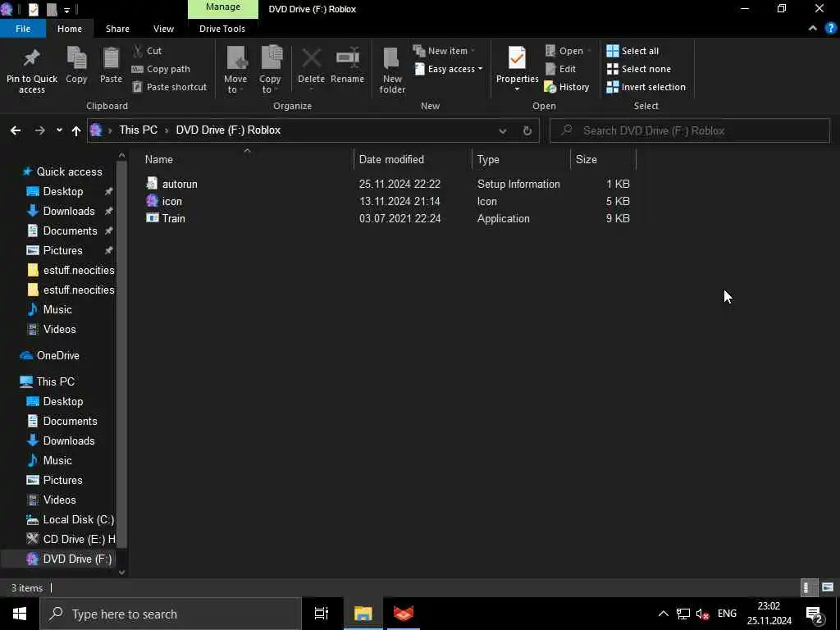840x630 pixels.
Task: Open the Windows Start menu
Action: click(20, 614)
